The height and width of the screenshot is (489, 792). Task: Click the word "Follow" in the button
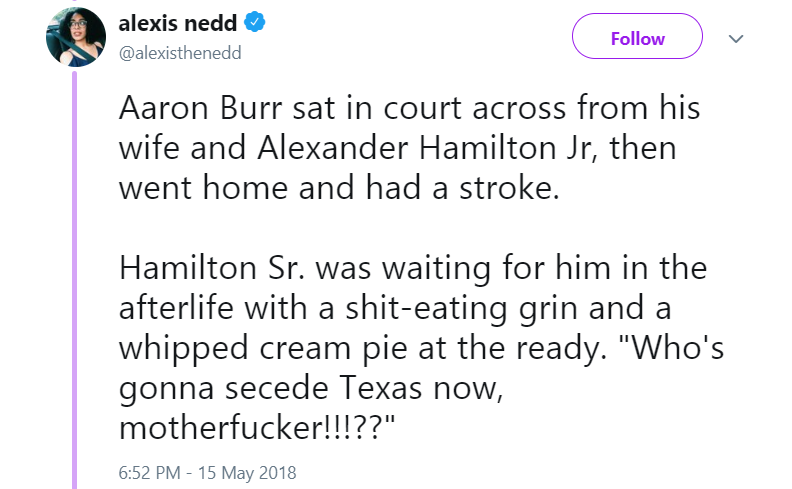coord(637,39)
